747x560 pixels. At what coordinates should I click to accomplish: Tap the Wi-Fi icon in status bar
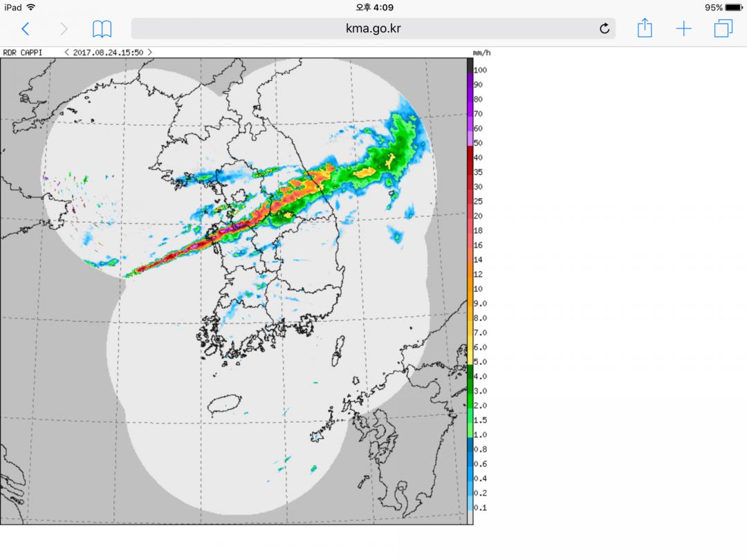click(31, 8)
